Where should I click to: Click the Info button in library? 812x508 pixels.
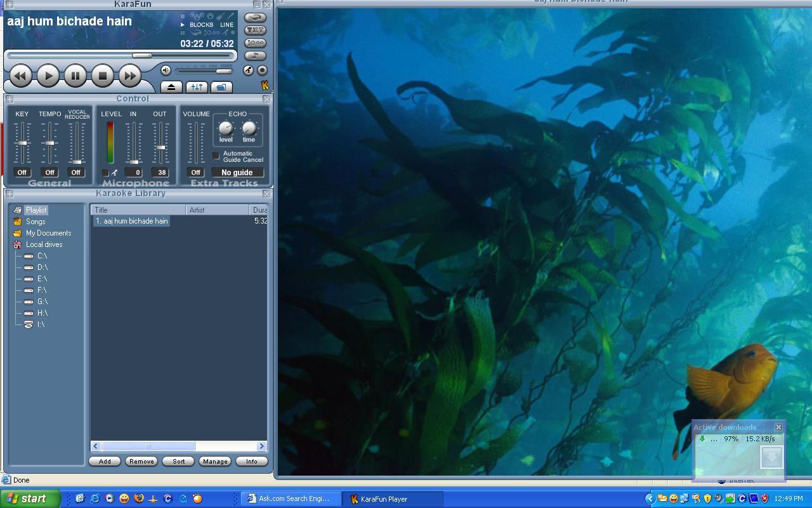[x=252, y=462]
